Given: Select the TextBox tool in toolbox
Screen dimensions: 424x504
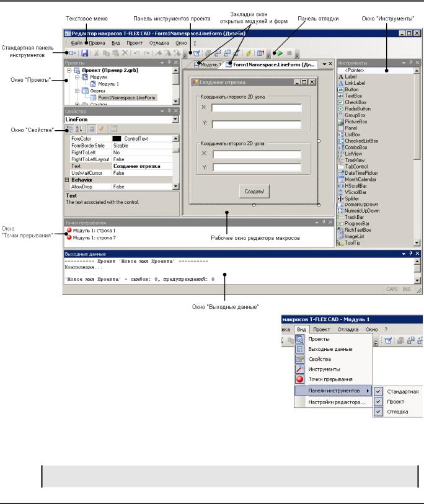Looking at the screenshot, I should tap(350, 96).
